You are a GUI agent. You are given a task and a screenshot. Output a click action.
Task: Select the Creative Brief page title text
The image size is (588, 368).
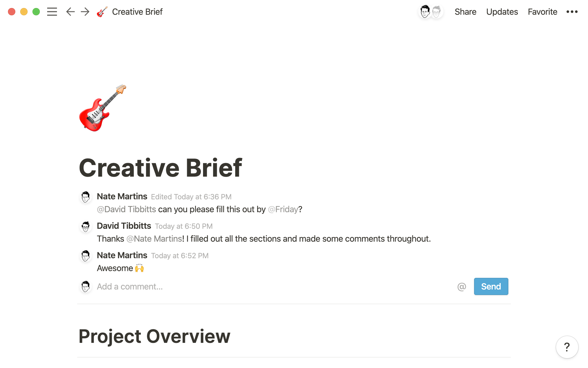[x=160, y=167]
